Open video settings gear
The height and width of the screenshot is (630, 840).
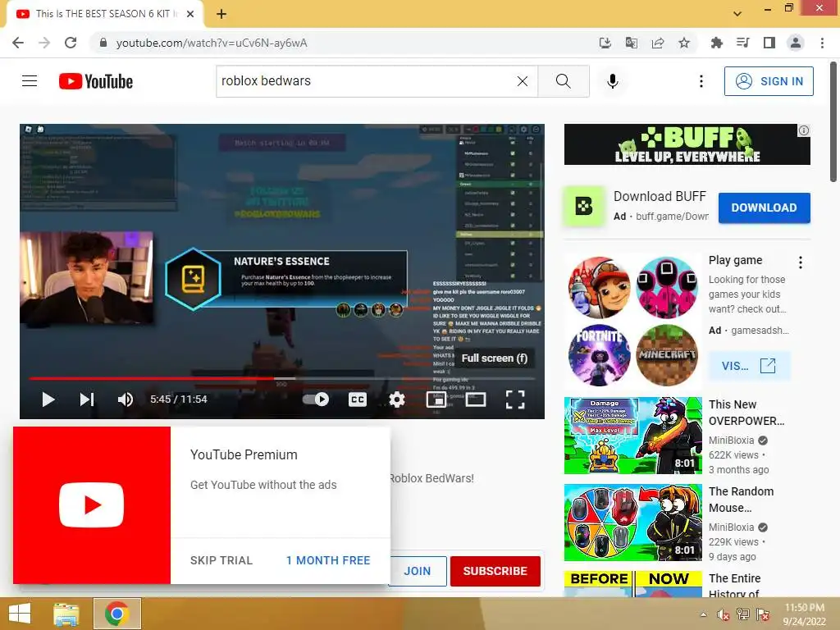point(396,399)
